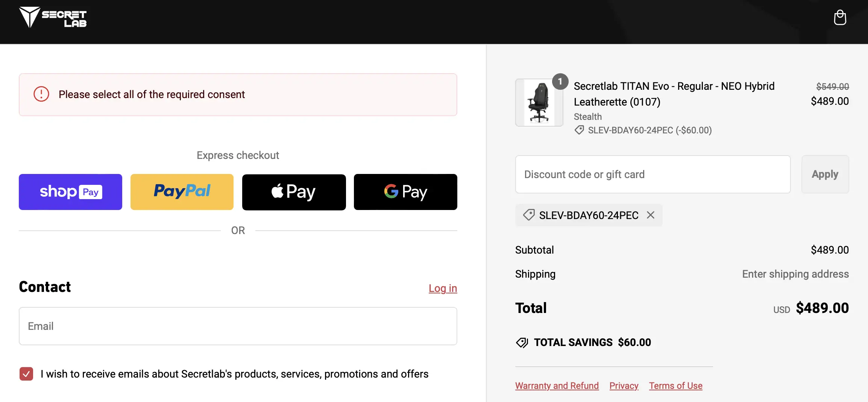Screen dimensions: 868x402
Task: Click the tag icon beside Total Savings
Action: 522,343
